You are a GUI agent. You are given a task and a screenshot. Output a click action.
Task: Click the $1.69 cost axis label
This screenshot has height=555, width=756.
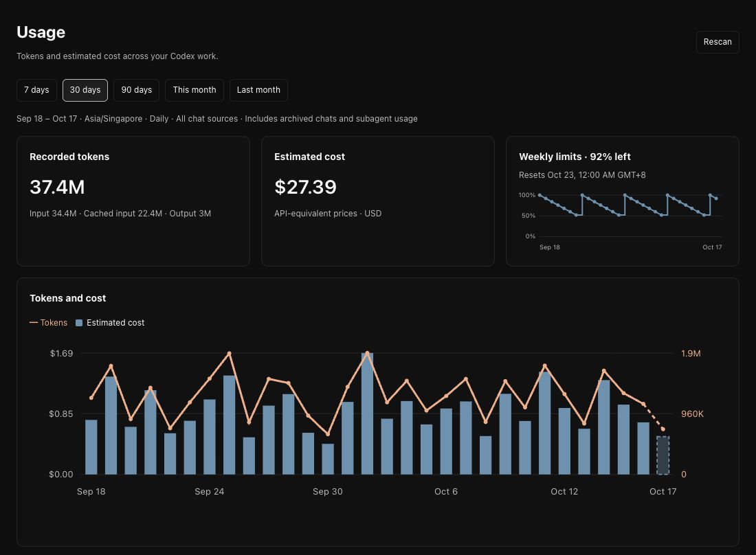click(61, 354)
